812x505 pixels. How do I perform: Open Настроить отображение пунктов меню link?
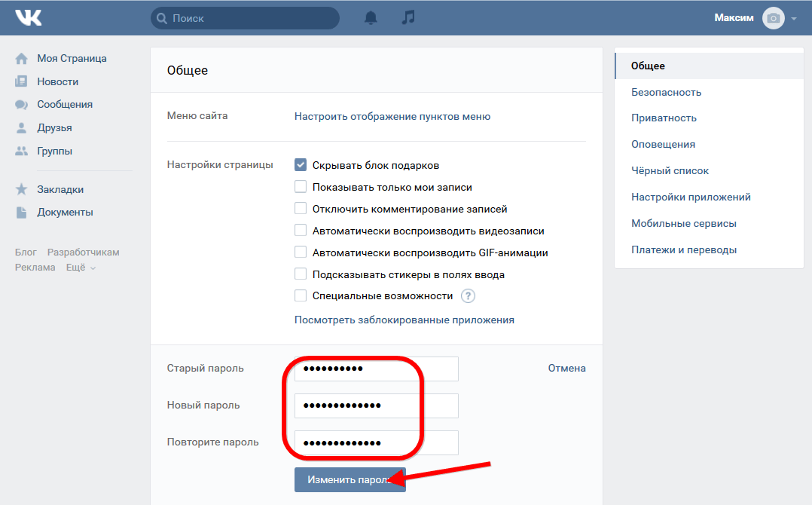click(x=392, y=117)
